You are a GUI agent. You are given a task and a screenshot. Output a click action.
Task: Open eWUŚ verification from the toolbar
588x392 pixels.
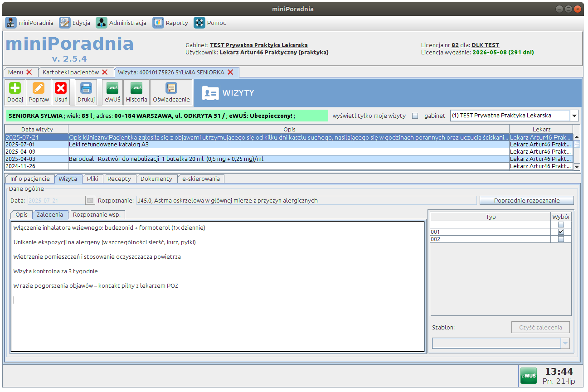point(112,88)
